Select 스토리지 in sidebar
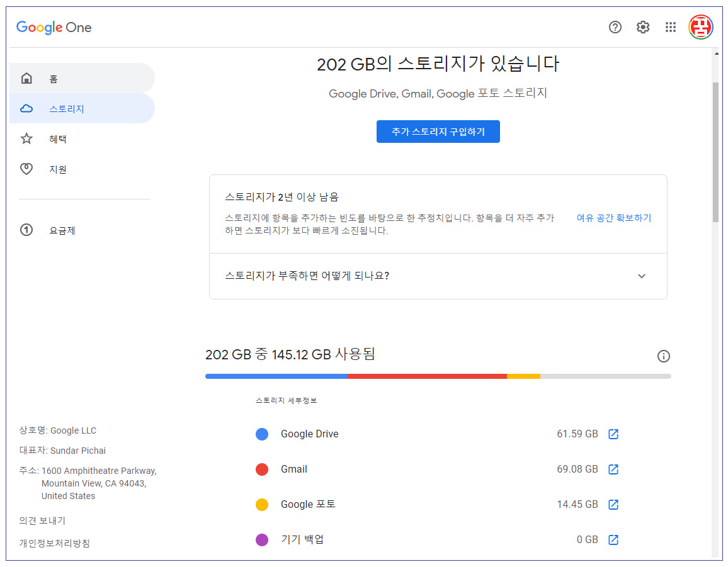The width and height of the screenshot is (728, 567). click(x=82, y=109)
